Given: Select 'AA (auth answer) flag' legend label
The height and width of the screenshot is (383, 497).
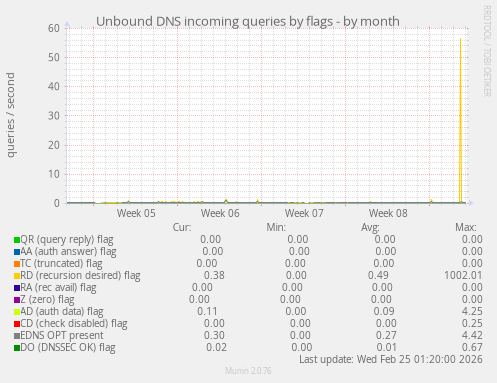Looking at the screenshot, I should [x=68, y=252].
